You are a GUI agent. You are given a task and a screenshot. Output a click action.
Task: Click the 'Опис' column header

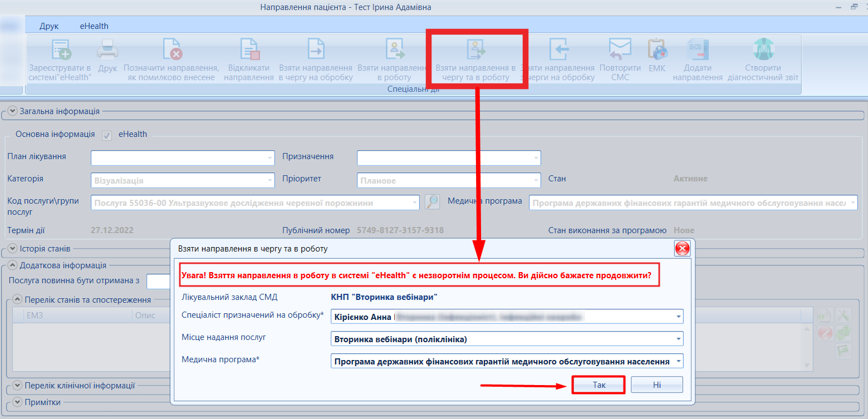point(150,315)
